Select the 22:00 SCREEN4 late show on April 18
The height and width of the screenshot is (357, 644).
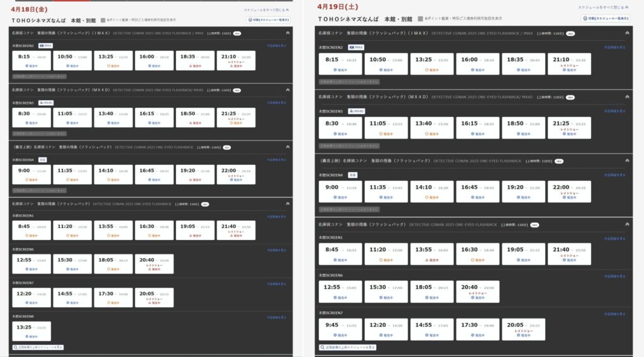point(236,174)
